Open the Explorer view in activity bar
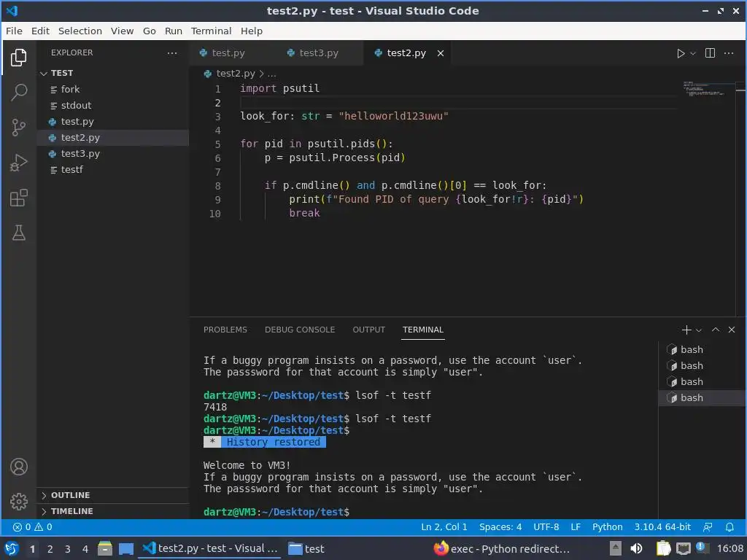Screen dimensions: 747x560 [x=18, y=58]
